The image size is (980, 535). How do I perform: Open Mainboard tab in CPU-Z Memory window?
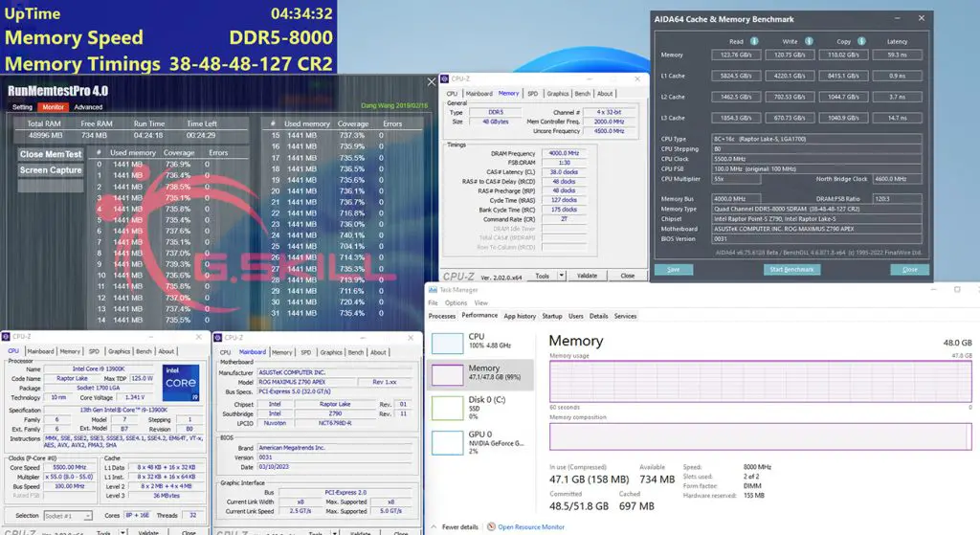(x=479, y=93)
